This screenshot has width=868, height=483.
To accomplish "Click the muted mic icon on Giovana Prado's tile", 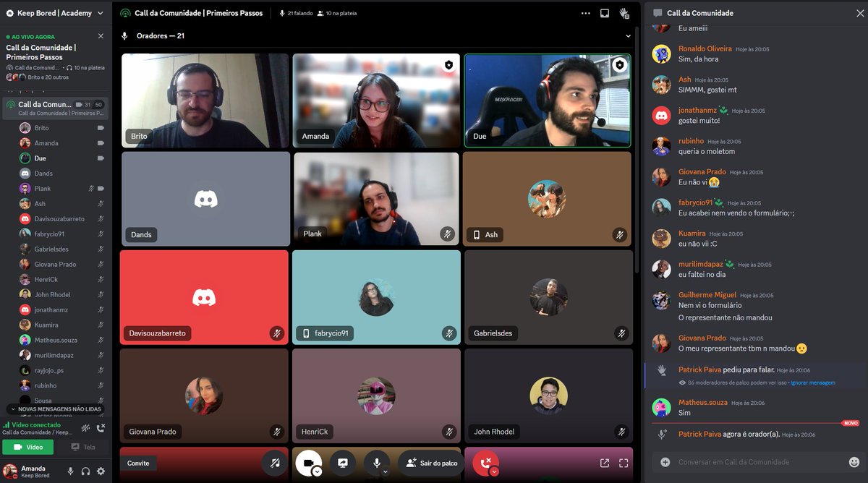I will [x=276, y=432].
